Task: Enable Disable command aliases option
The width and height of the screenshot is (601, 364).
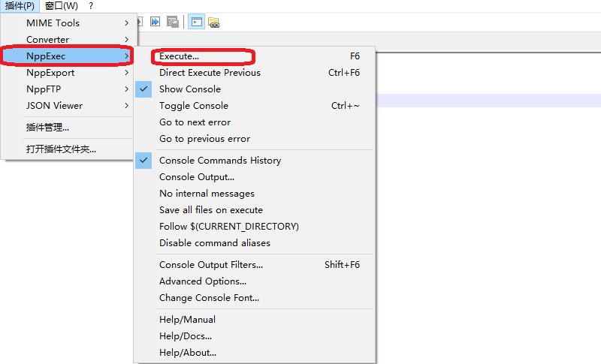Action: coord(255,243)
